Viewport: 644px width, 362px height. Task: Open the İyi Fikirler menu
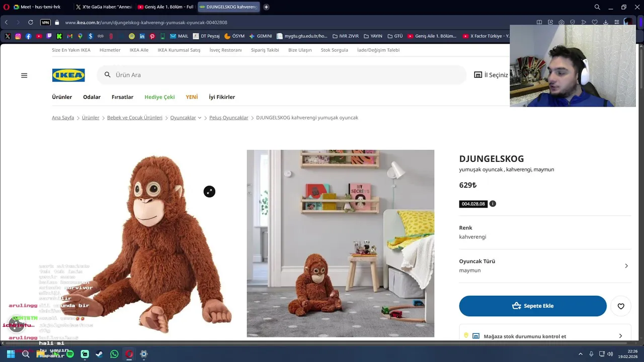click(x=222, y=97)
